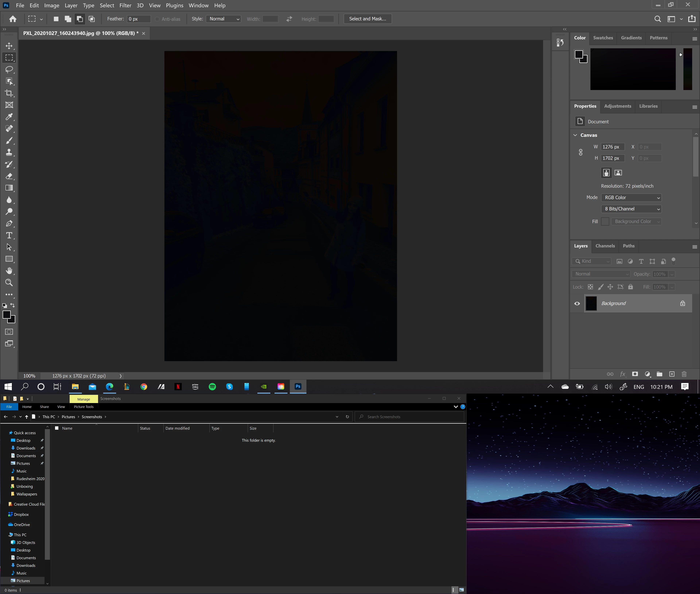Switch to the Channels tab
The width and height of the screenshot is (700, 594).
[x=605, y=246]
